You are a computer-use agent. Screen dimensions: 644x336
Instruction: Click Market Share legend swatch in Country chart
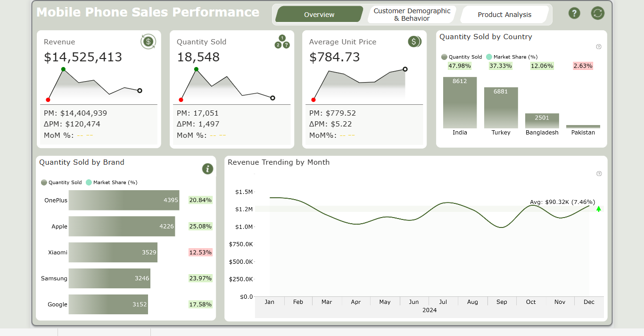click(x=489, y=57)
